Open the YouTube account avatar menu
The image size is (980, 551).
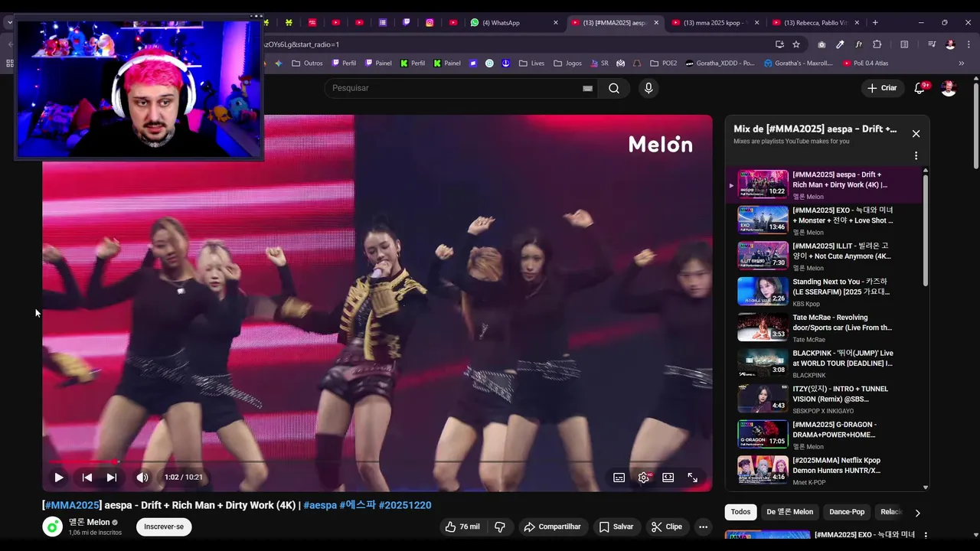[949, 88]
